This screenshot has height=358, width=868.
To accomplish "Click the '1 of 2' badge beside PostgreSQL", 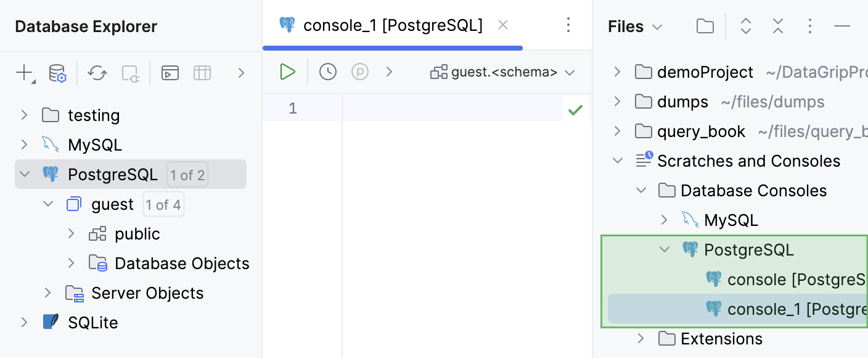I will (187, 175).
